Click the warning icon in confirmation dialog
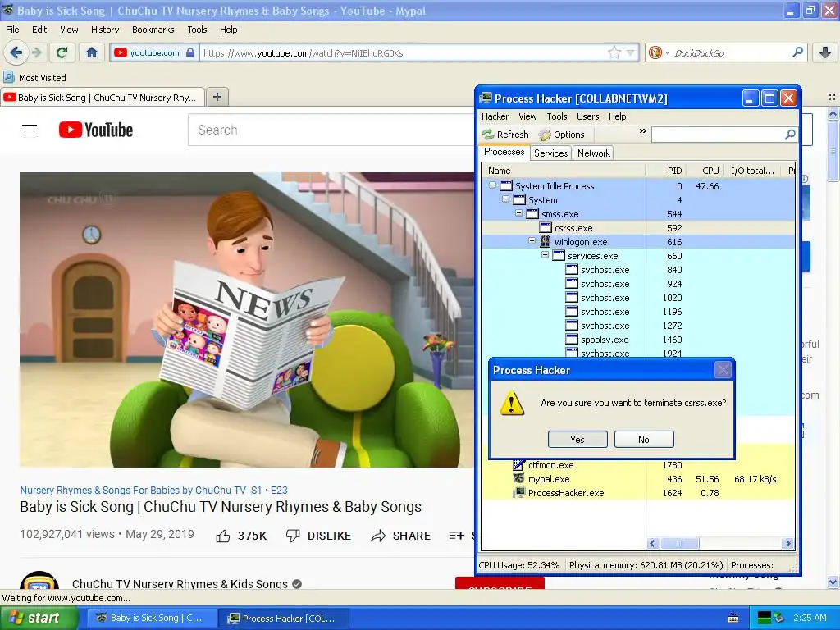This screenshot has height=630, width=840. coord(512,403)
